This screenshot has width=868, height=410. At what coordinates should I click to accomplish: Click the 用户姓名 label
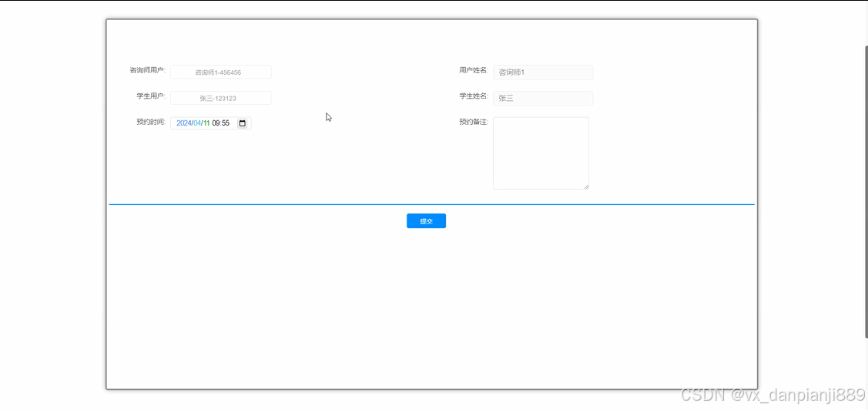click(x=474, y=70)
